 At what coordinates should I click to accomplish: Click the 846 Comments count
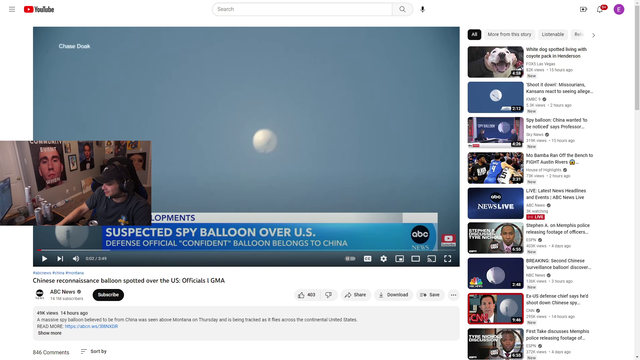point(51,352)
